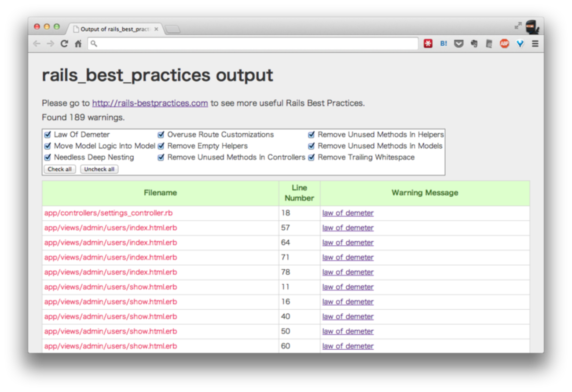The width and height of the screenshot is (572, 392).
Task: Click the Evernote elephant icon
Action: [x=474, y=44]
